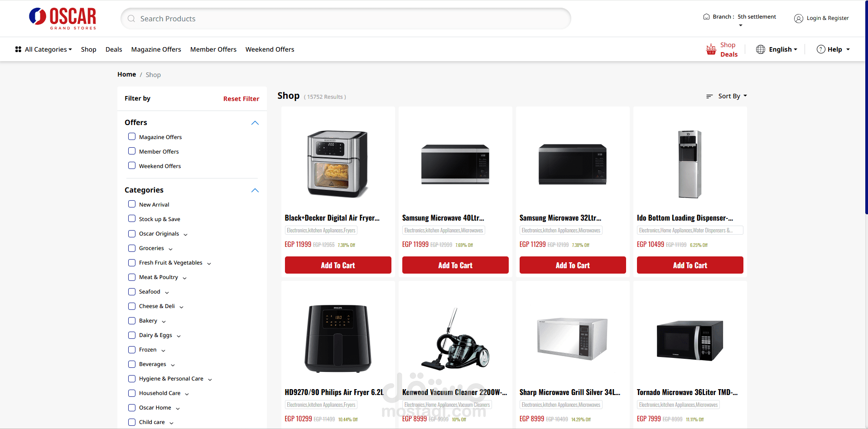Tick the Oscar Home checkbox
Screen dimensions: 868x429
[132, 408]
